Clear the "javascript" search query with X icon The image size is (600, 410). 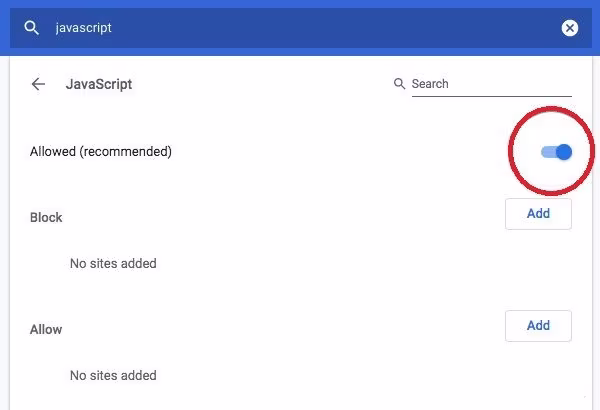click(x=570, y=28)
